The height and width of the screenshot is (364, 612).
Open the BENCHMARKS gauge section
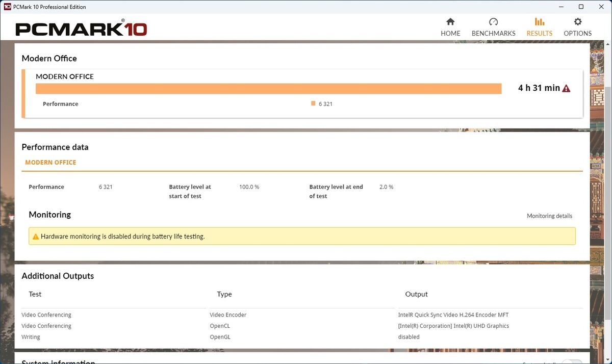[x=493, y=27]
